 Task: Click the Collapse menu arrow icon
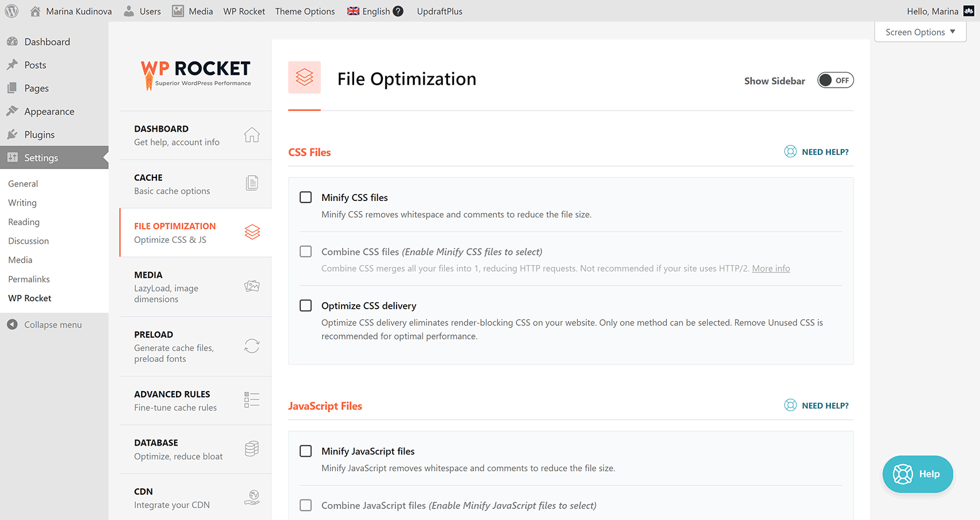12,324
